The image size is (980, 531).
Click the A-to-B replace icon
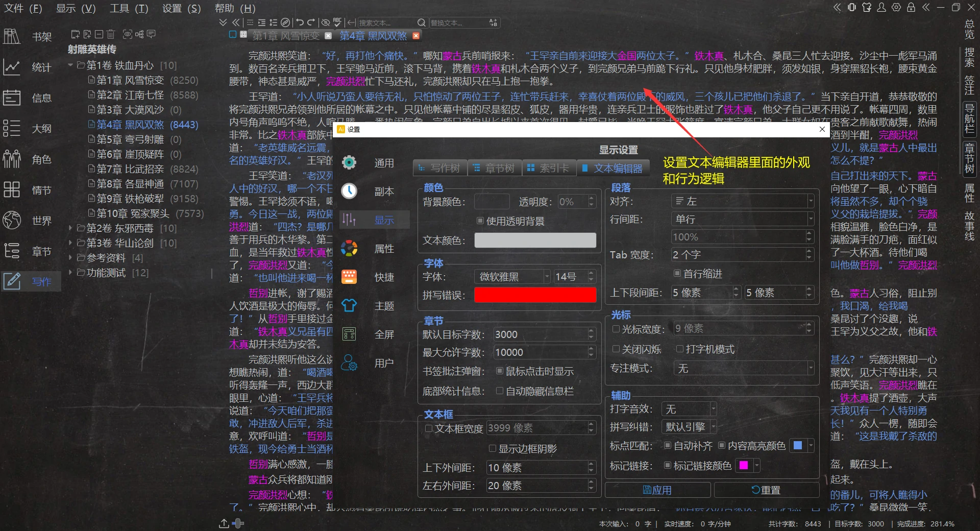tap(493, 22)
